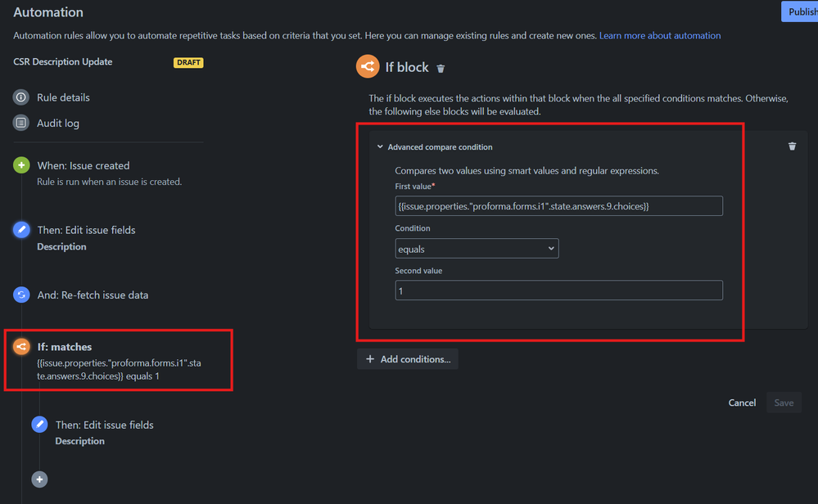Click the Second value input field

(x=558, y=290)
